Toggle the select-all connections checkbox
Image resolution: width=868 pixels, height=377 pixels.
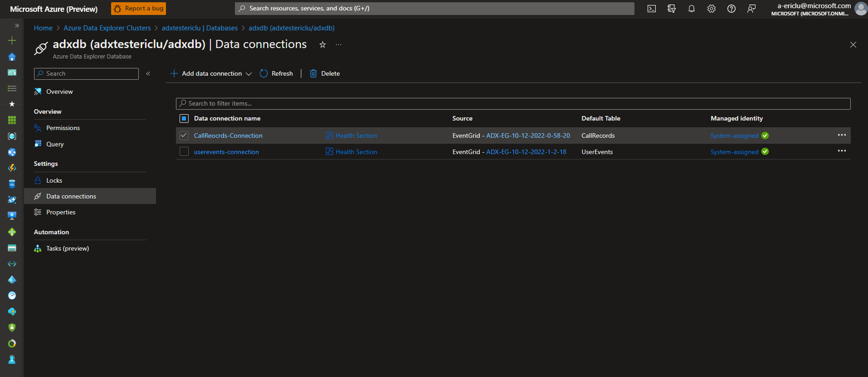click(x=184, y=118)
